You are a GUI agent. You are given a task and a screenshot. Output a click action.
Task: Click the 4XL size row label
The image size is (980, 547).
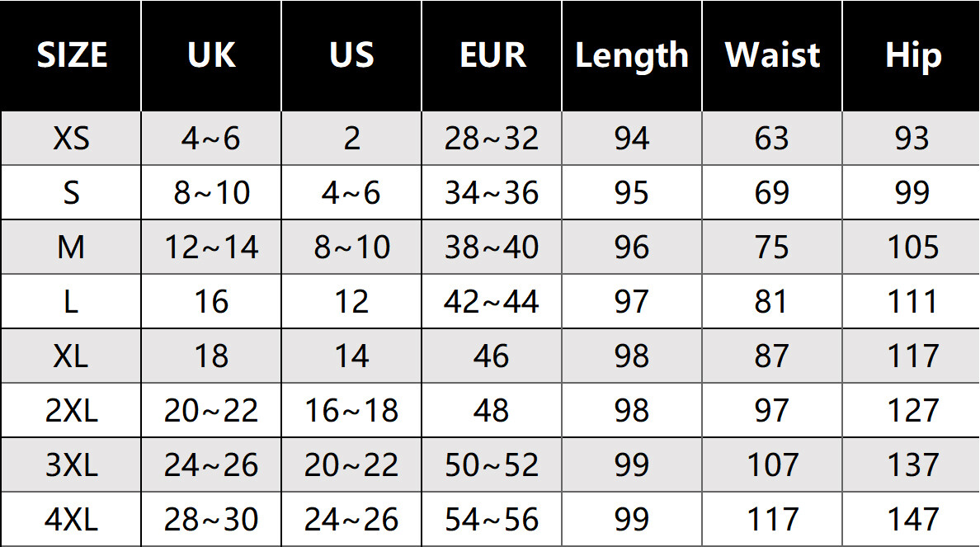coord(72,520)
